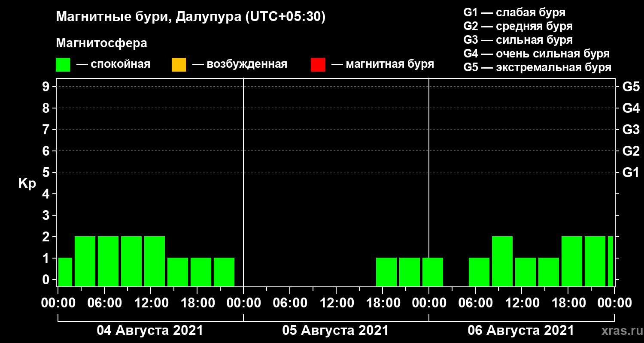Click the Kp 2 bar above 06:00 on 04 Августа
The image size is (644, 343).
(108, 261)
